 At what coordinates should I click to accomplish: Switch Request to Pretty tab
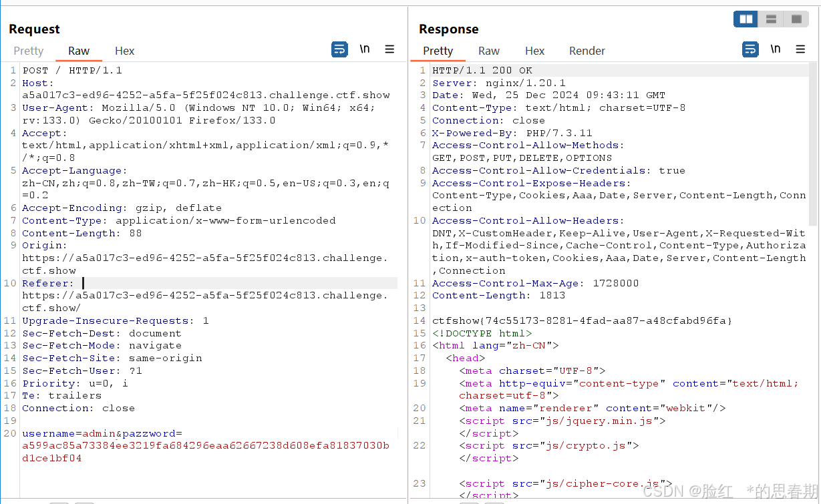[x=28, y=51]
